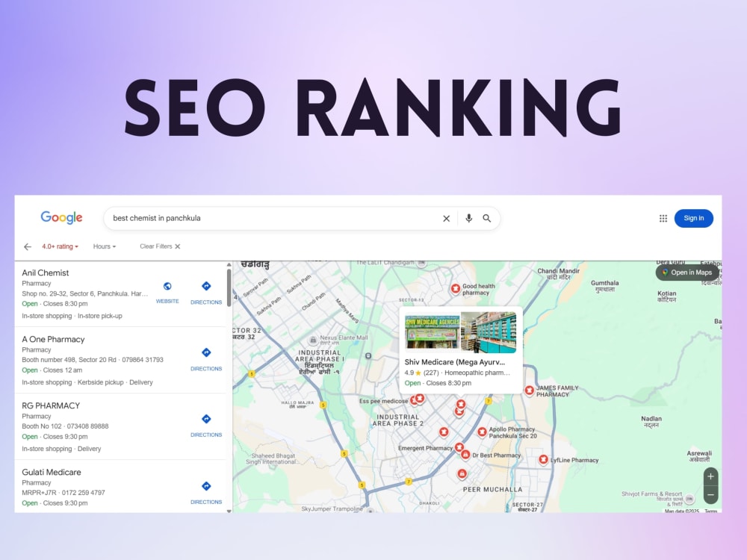Select Ess pee medicose map pin

pos(414,401)
